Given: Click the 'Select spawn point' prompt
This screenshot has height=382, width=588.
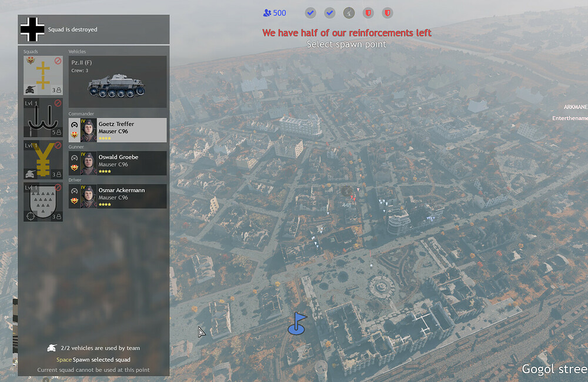Looking at the screenshot, I should pyautogui.click(x=346, y=44).
